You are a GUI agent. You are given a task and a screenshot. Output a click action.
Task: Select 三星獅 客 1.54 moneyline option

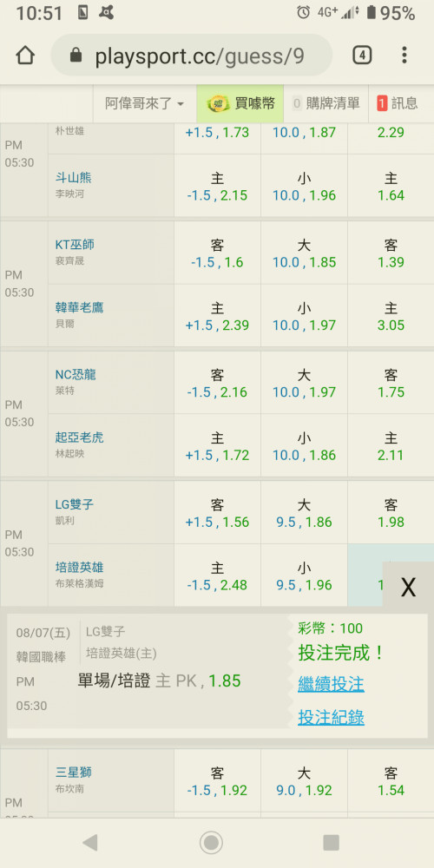click(391, 782)
